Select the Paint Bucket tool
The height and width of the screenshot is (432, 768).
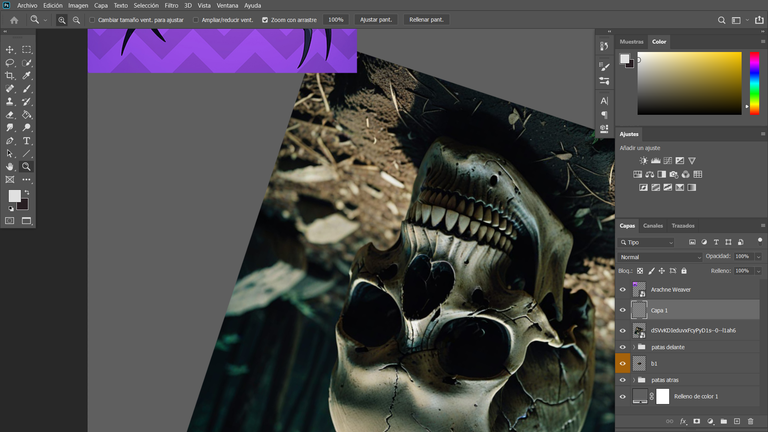26,115
